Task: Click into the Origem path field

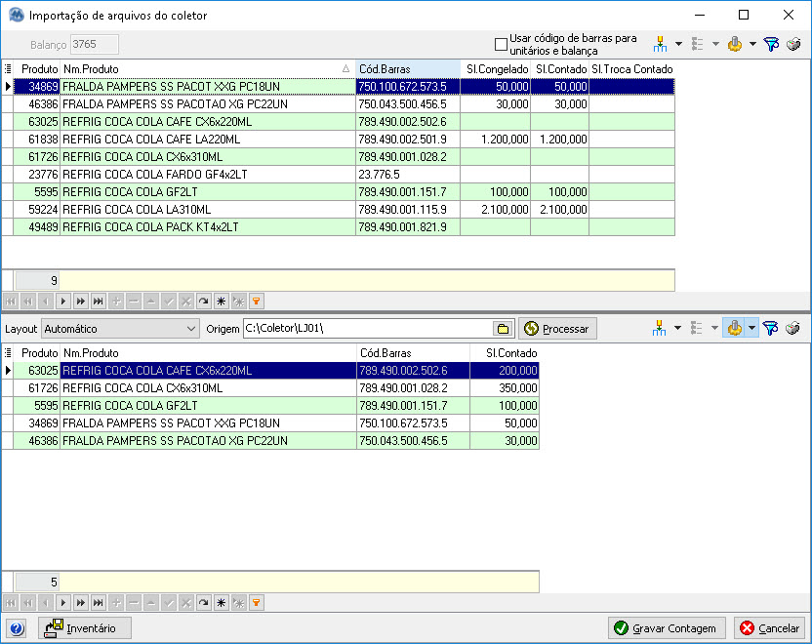Action: click(368, 329)
